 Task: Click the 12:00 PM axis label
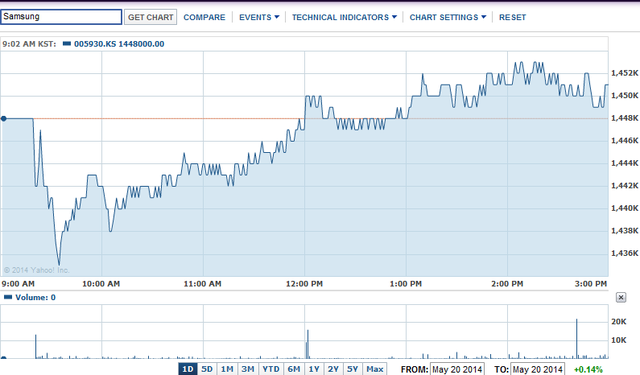(304, 284)
